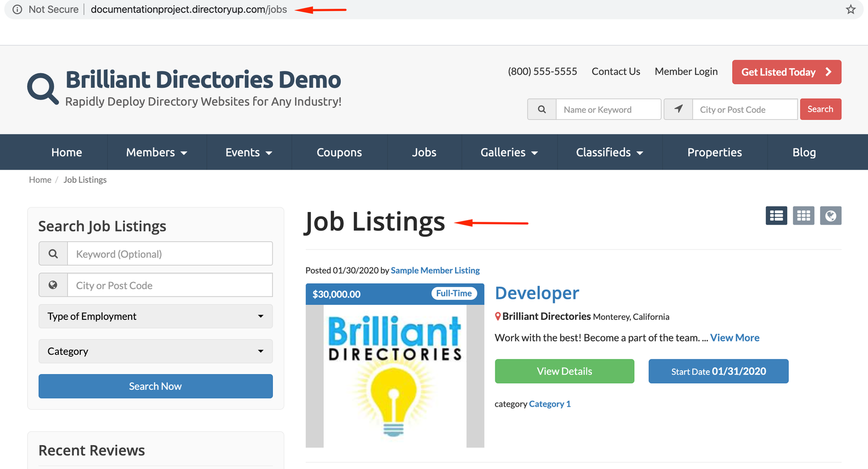868x469 pixels.
Task: Click the browser address bar URL
Action: click(x=189, y=9)
